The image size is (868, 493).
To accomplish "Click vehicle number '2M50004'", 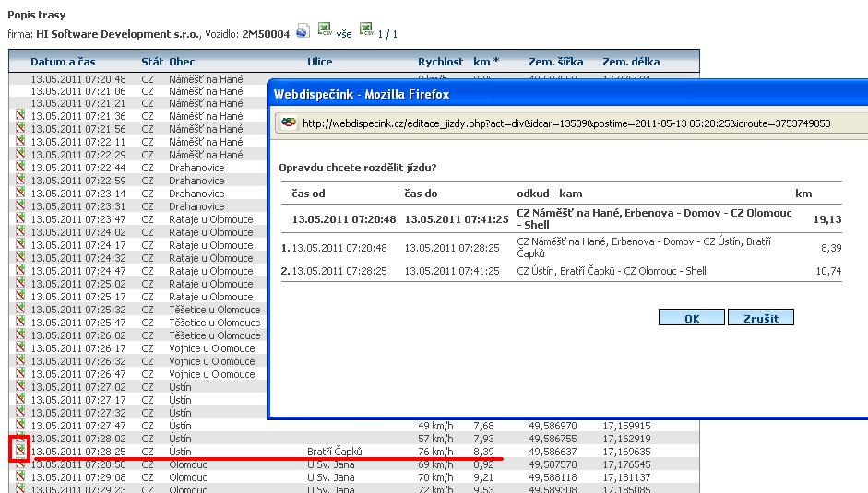I will (x=266, y=34).
